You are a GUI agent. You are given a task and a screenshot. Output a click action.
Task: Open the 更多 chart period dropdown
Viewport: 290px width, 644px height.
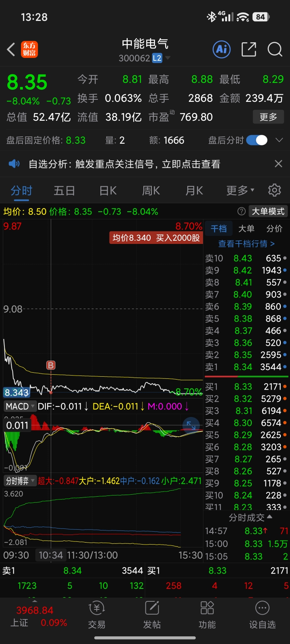pyautogui.click(x=240, y=190)
